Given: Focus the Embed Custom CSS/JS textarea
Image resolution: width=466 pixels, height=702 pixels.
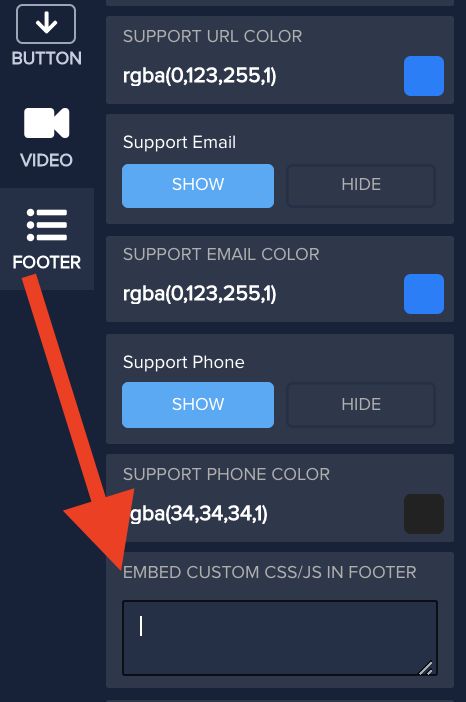Looking at the screenshot, I should [x=280, y=638].
